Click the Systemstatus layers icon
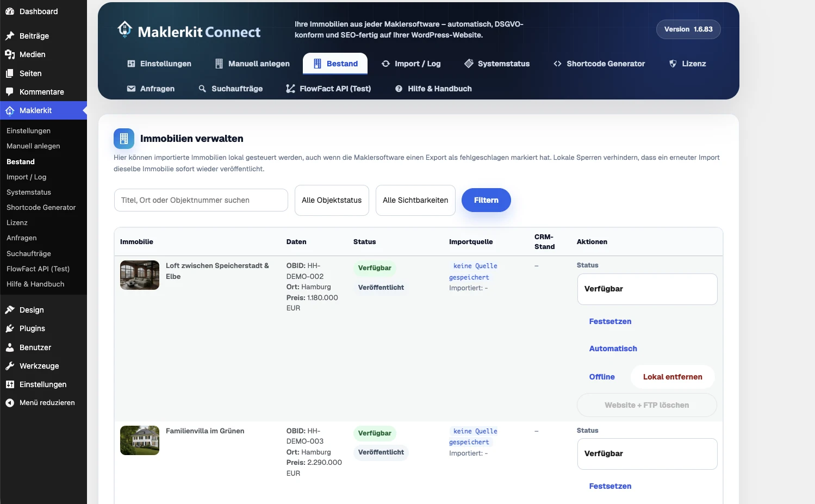The width and height of the screenshot is (815, 504). coord(469,64)
